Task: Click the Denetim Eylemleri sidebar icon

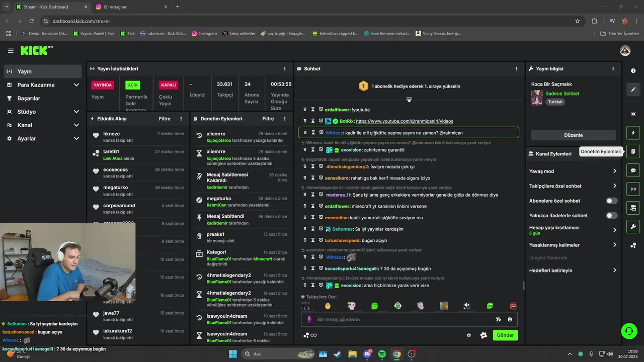Action: click(x=633, y=151)
